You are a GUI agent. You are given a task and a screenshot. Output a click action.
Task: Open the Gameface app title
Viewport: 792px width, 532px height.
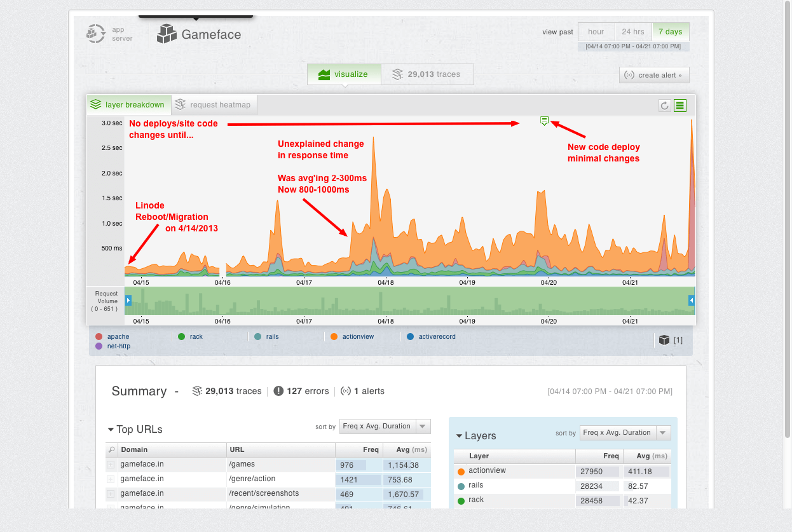[x=211, y=34]
